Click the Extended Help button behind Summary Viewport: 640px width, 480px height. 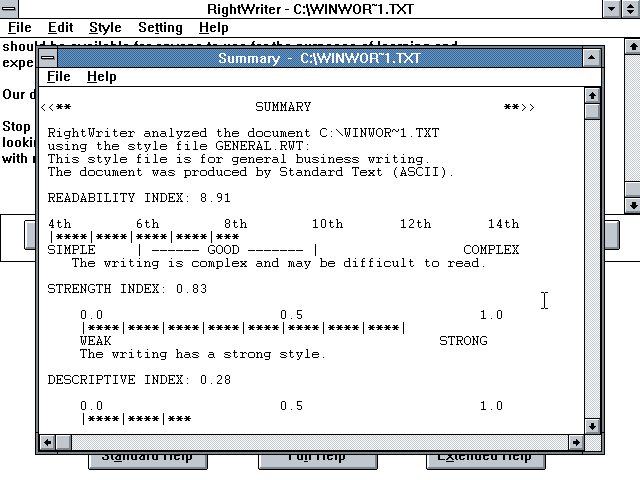486,460
